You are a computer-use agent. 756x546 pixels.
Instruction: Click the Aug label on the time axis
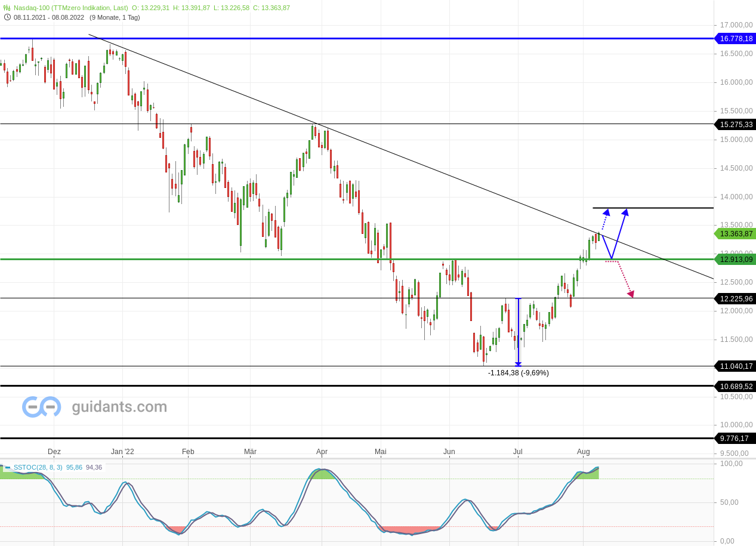(583, 452)
